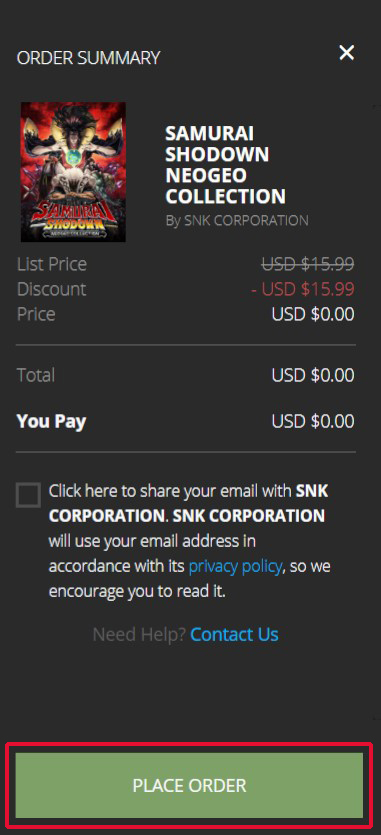The height and width of the screenshot is (835, 381).
Task: Click the Total amount USD $0.00
Action: click(313, 375)
